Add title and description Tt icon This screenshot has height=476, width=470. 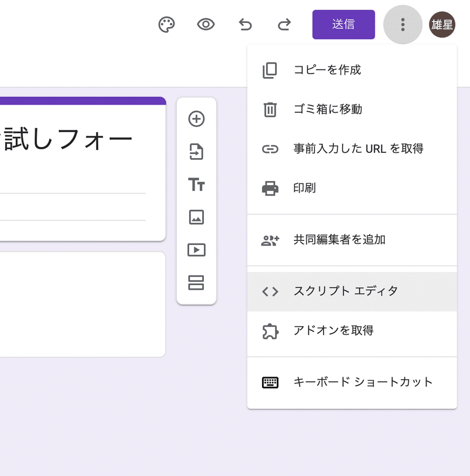[196, 185]
